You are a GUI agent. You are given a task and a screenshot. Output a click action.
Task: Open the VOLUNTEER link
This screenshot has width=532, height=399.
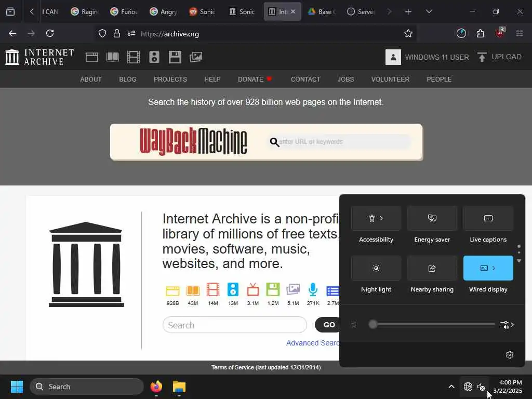click(x=390, y=79)
